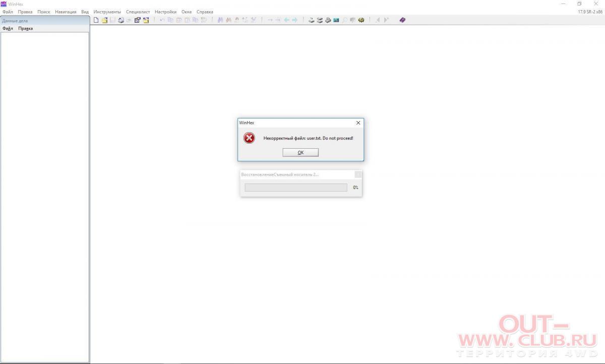Open the Файл menu in the main menu bar
The image size is (605, 364).
[8, 12]
